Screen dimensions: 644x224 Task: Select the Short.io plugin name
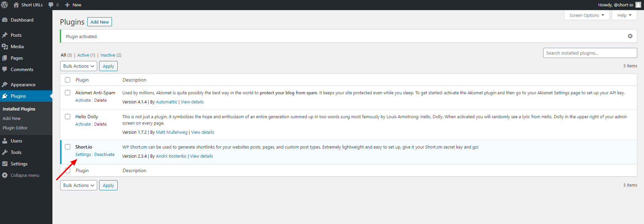pyautogui.click(x=84, y=147)
